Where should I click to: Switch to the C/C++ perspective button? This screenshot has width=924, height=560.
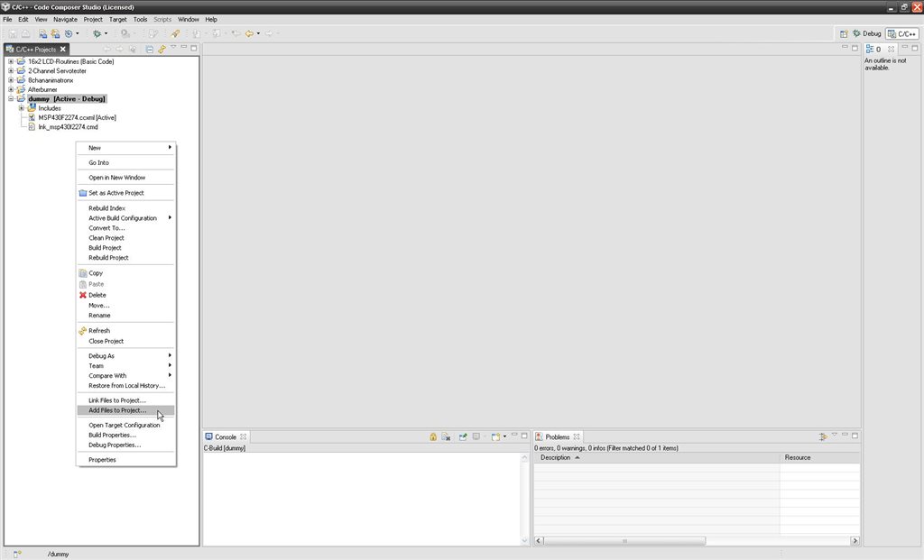pos(902,33)
